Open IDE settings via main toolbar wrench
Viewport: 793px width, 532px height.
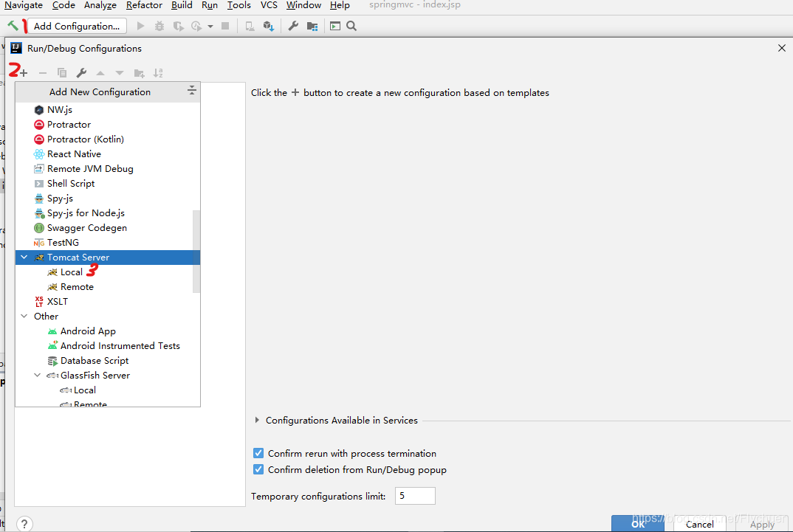pos(293,26)
